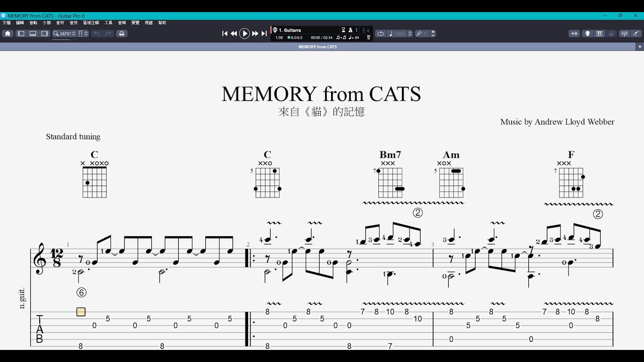Click the subtitle 來自《貓》的記憶
The height and width of the screenshot is (362, 644).
point(321,112)
